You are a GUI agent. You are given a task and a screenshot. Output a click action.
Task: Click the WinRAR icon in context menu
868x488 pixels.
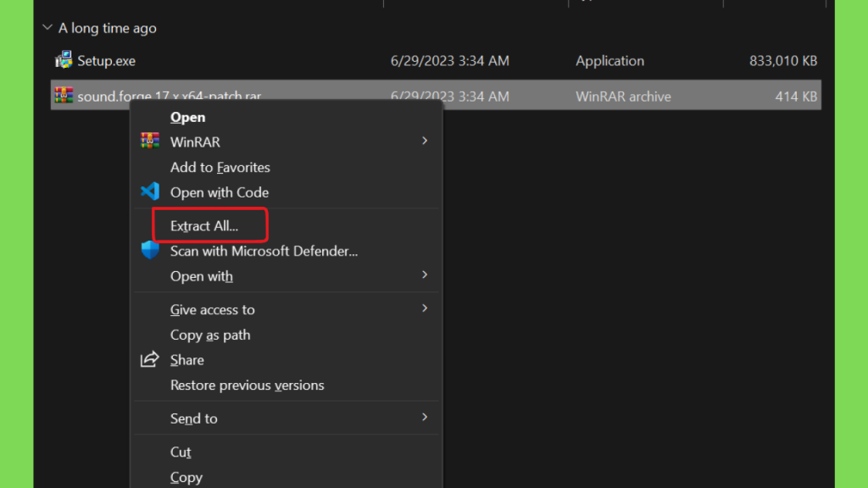(150, 141)
